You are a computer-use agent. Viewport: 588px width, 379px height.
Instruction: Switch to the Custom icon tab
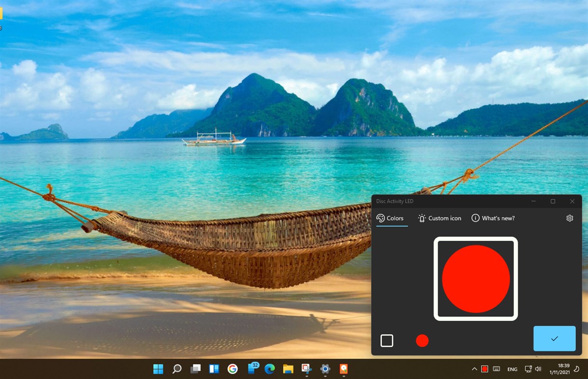[x=439, y=218]
